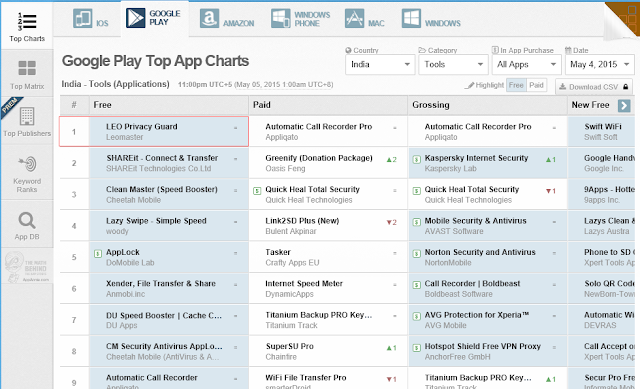
Task: Click the New Free column header
Action: [590, 105]
